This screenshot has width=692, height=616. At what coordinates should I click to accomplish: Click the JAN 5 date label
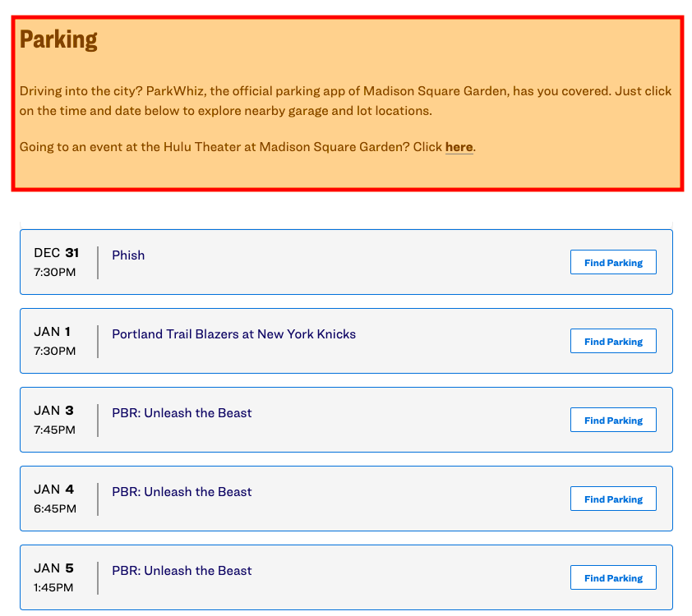(x=53, y=568)
